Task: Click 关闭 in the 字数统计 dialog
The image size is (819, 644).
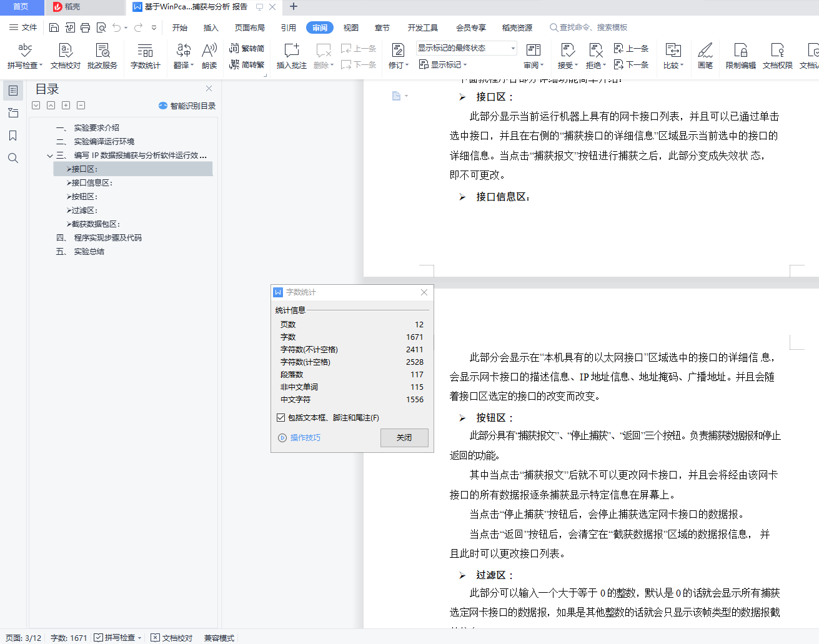Action: click(404, 437)
